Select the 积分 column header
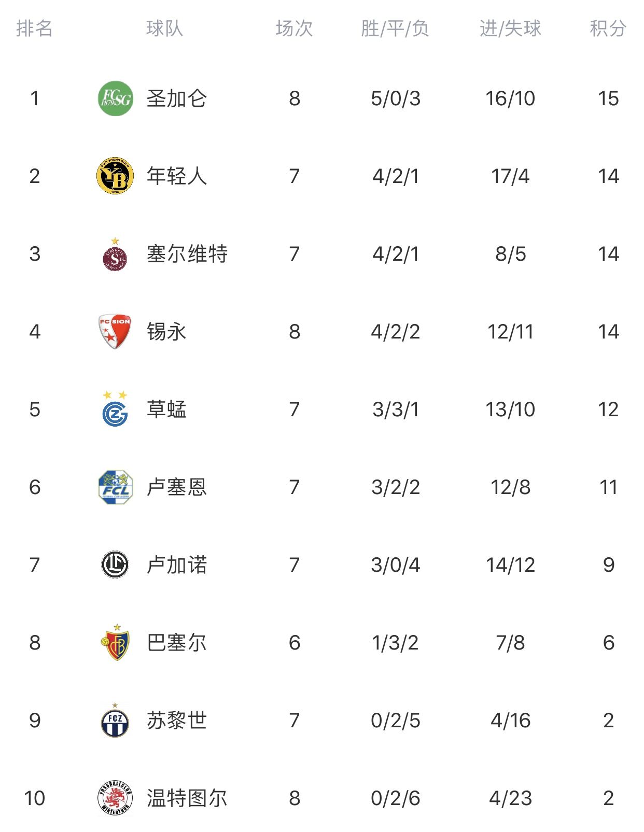This screenshot has height=832, width=644. 608,29
